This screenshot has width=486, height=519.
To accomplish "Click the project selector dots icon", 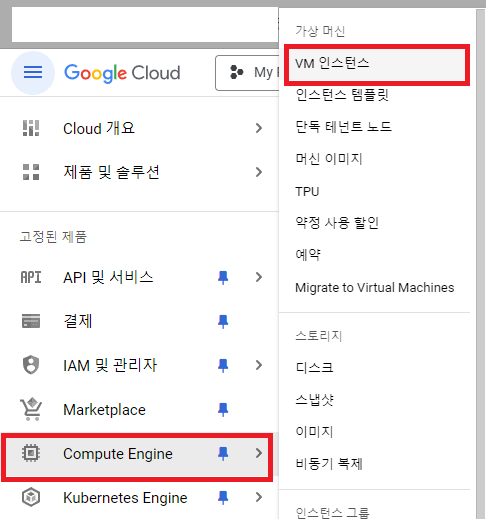I will coord(237,72).
